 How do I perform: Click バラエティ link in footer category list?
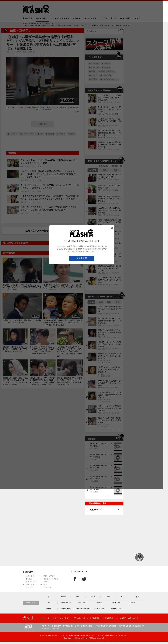47,587
